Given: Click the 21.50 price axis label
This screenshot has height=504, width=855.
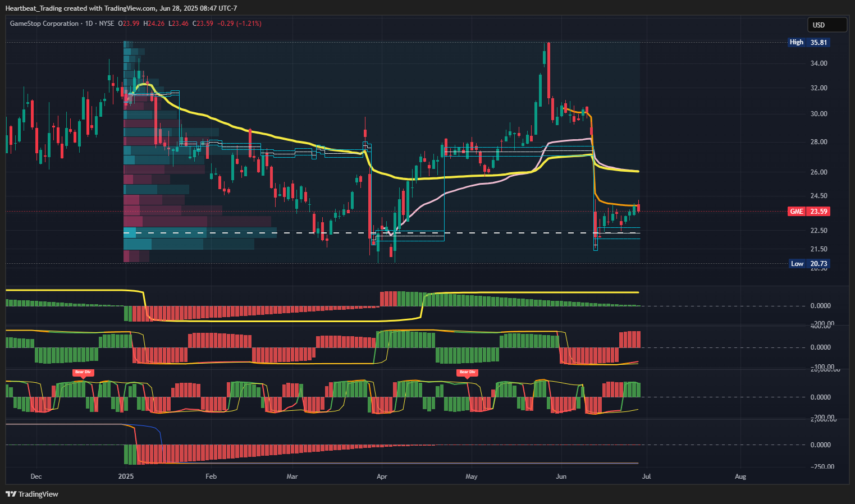Looking at the screenshot, I should [x=819, y=249].
